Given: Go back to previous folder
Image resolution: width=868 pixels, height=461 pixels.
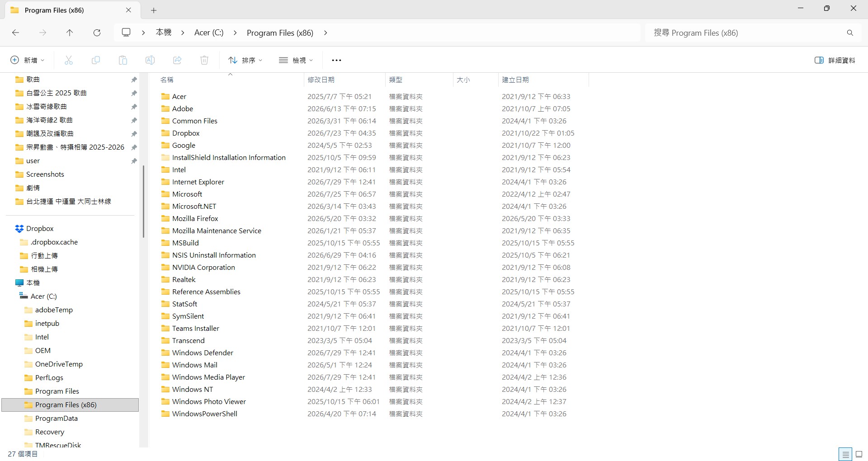Looking at the screenshot, I should [x=15, y=33].
